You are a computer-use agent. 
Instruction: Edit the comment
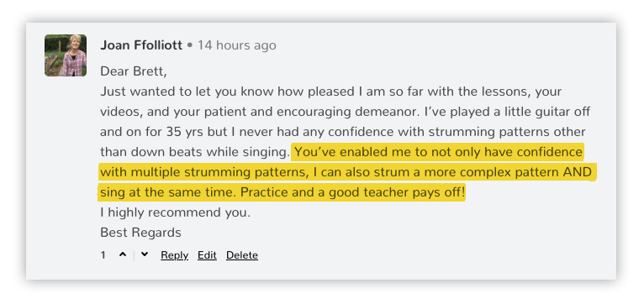point(207,255)
